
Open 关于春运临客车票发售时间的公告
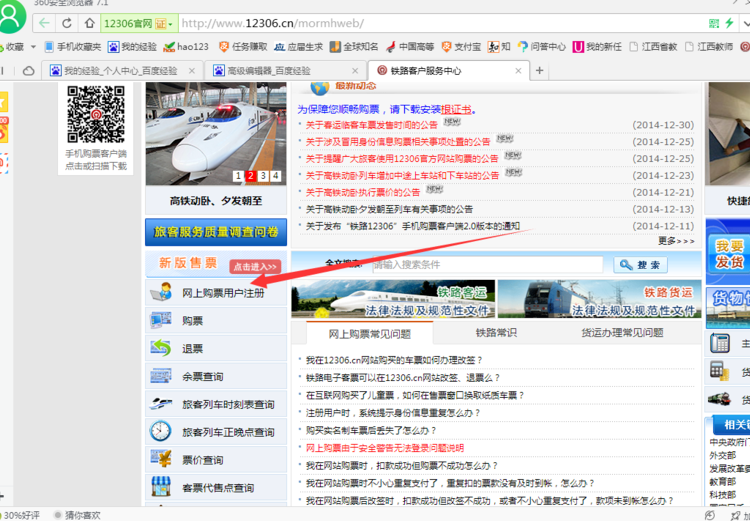(x=372, y=125)
